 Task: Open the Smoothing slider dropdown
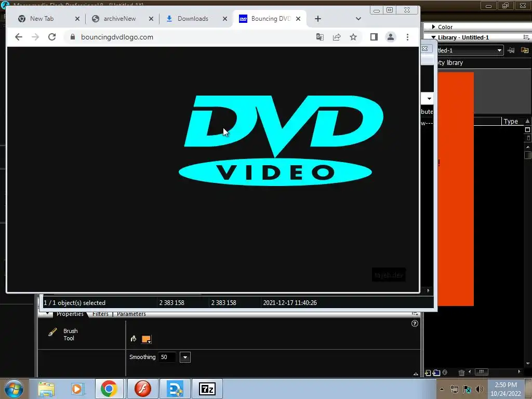click(x=185, y=357)
